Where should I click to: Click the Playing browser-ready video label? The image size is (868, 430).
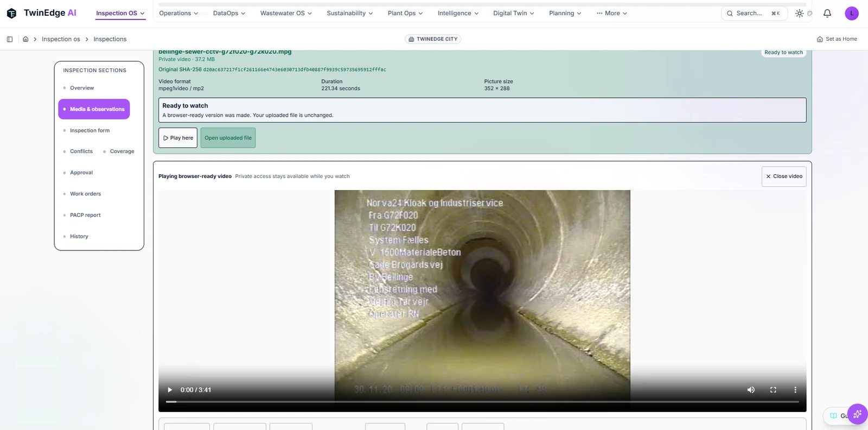(195, 176)
